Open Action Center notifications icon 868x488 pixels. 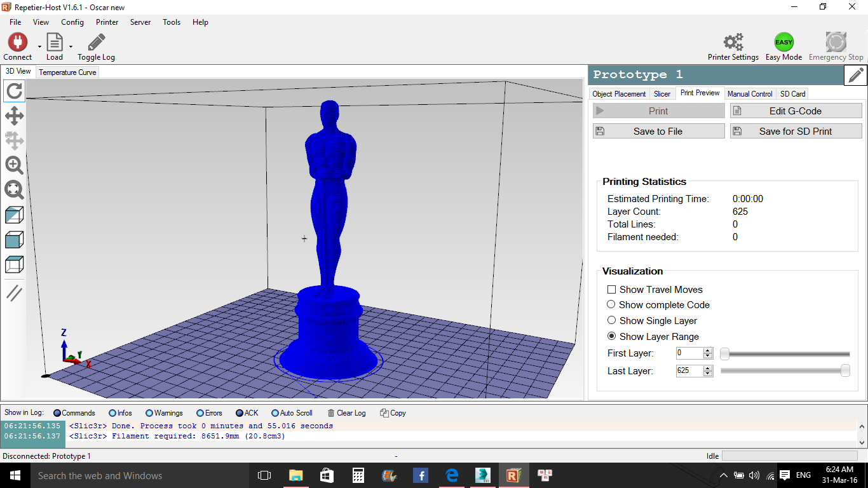coord(785,475)
